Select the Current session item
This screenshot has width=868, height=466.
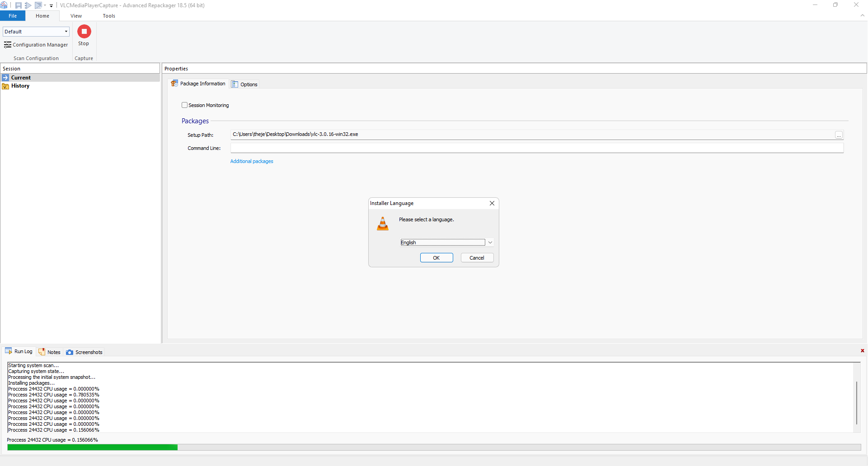[80, 78]
